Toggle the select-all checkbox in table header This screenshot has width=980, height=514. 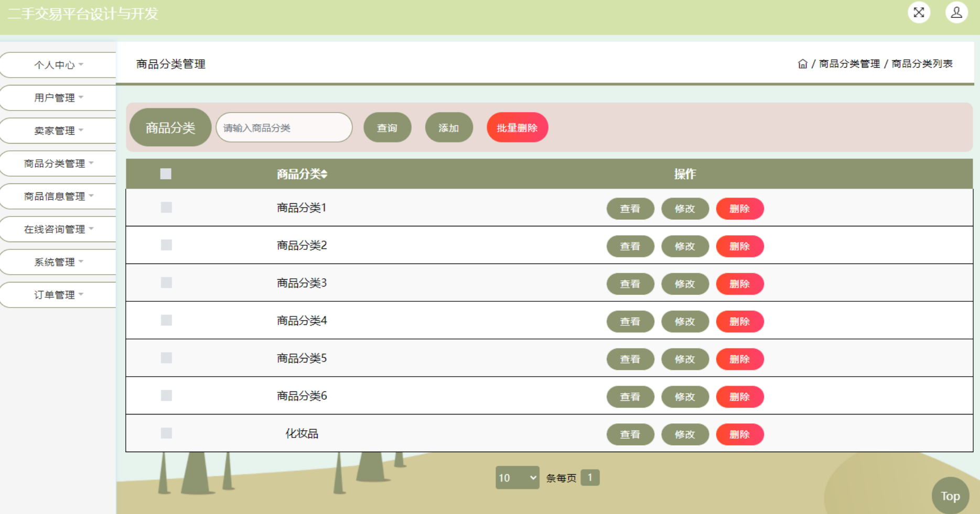166,174
